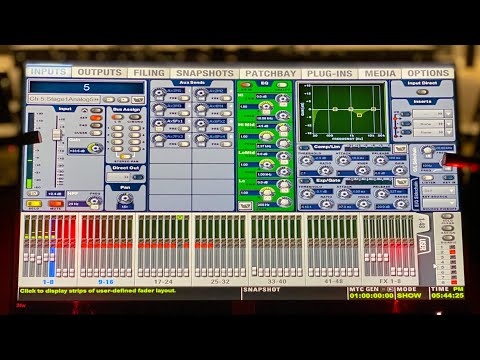This screenshot has width=480, height=360.
Task: Select the FX 1-8 fader bank
Action: coord(390,281)
